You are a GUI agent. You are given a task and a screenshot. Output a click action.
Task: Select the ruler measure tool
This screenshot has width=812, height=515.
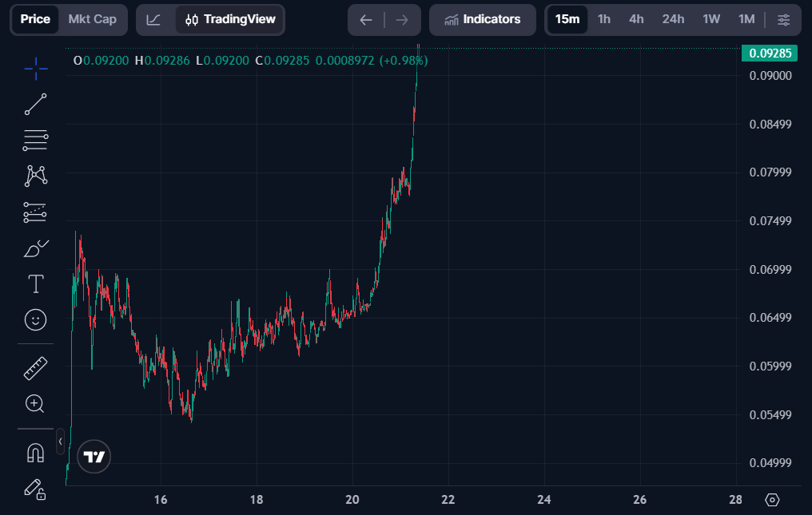tap(36, 368)
